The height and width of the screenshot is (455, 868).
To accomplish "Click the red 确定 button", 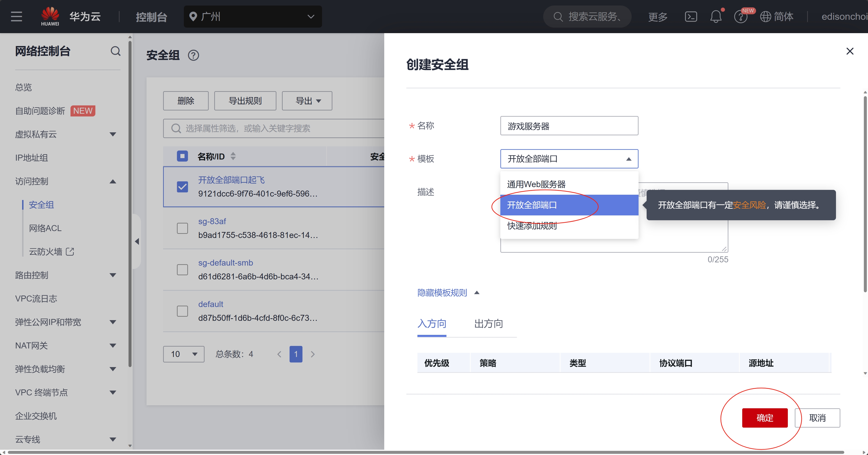I will [x=765, y=418].
